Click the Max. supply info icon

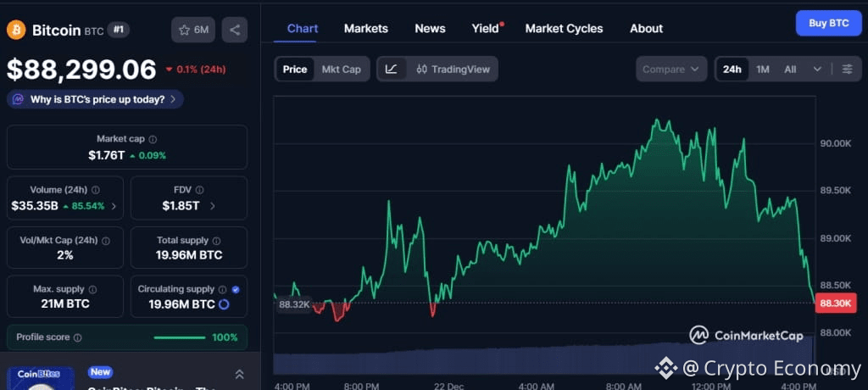pos(93,289)
